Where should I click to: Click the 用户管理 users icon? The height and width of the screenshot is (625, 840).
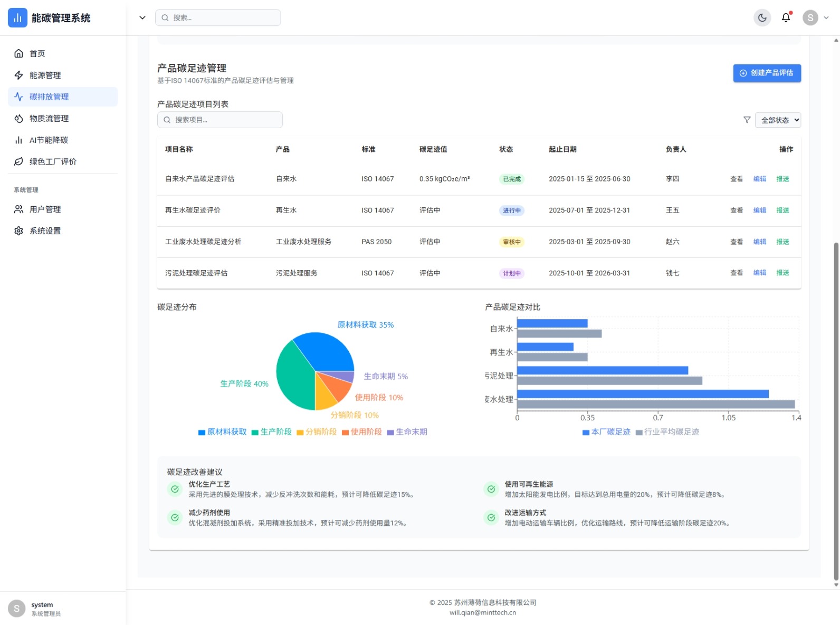coord(18,209)
